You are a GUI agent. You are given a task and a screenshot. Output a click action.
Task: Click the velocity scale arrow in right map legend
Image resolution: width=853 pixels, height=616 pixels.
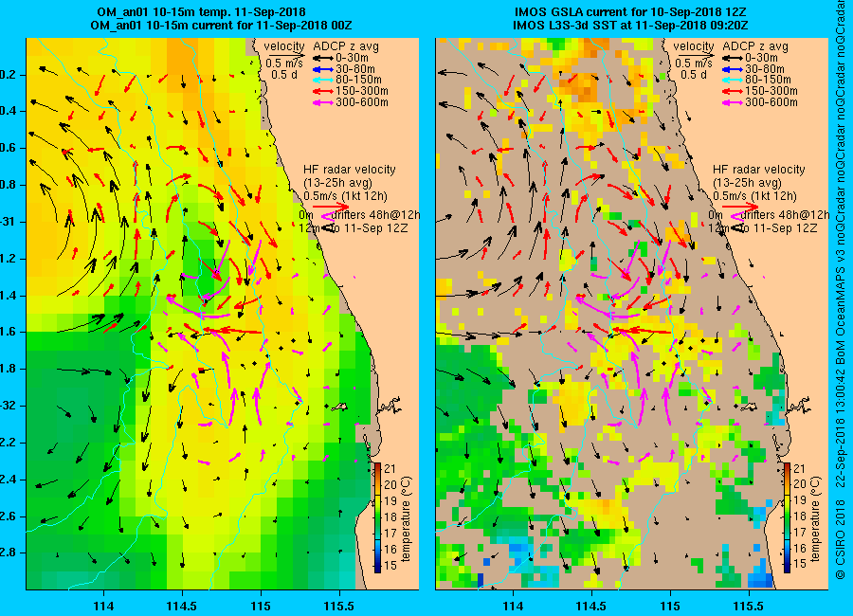696,55
